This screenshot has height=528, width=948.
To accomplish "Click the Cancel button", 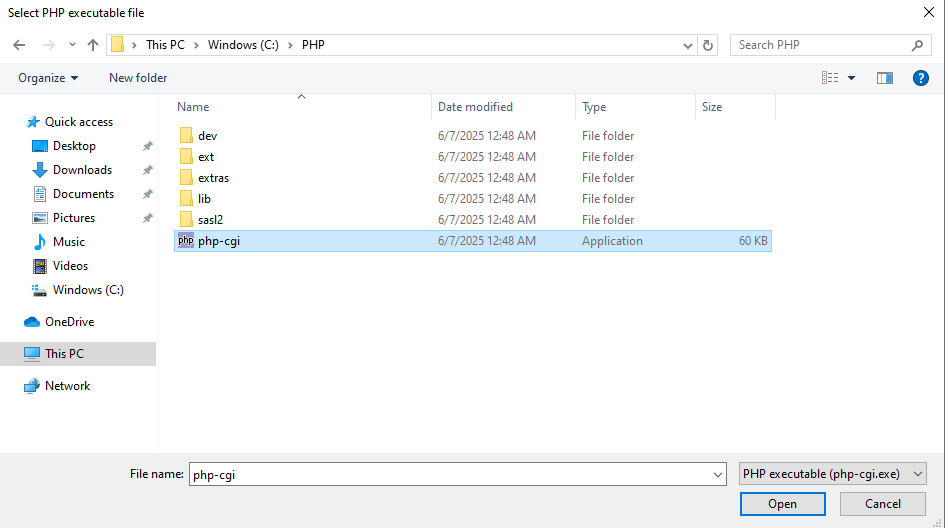I will pyautogui.click(x=882, y=504).
